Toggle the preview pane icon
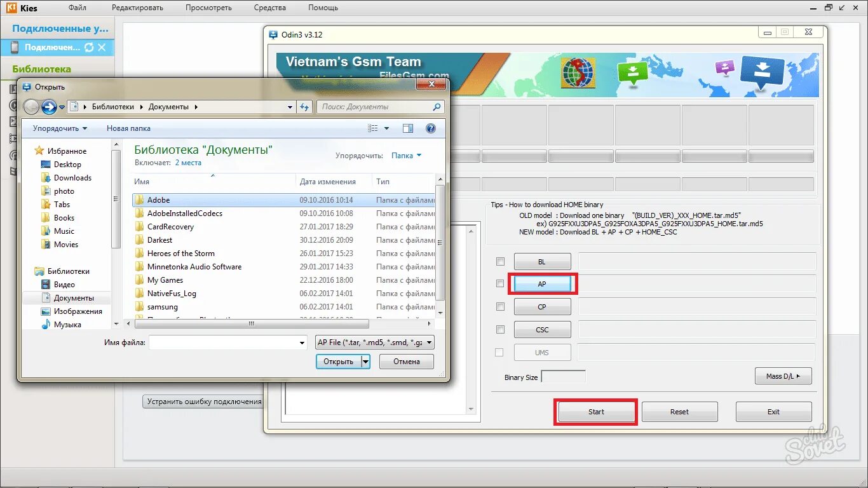This screenshot has height=488, width=868. tap(408, 128)
